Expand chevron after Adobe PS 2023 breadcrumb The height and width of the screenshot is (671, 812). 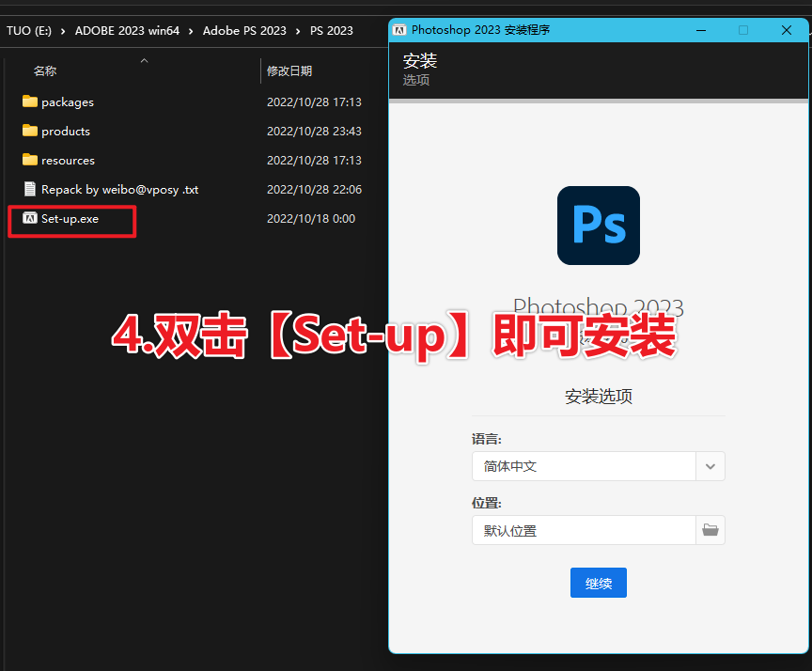point(298,31)
